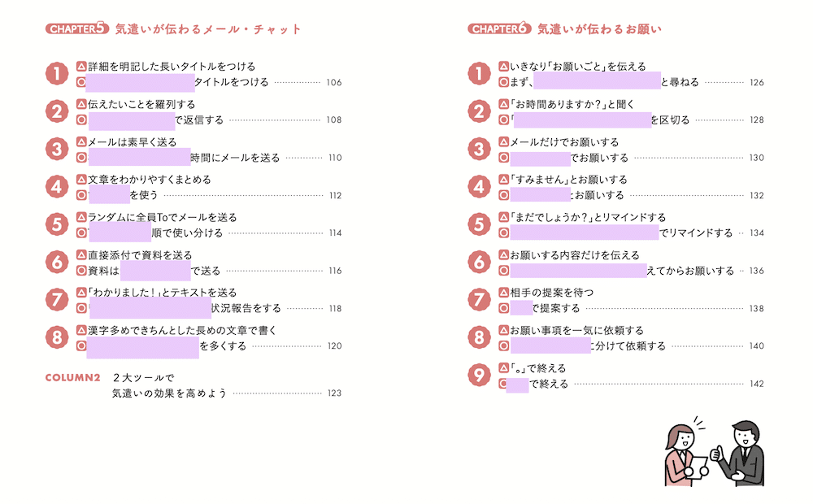Click triangle icon beside 相手の提案を待つ
Image resolution: width=813 pixels, height=504 pixels.
coord(503,293)
